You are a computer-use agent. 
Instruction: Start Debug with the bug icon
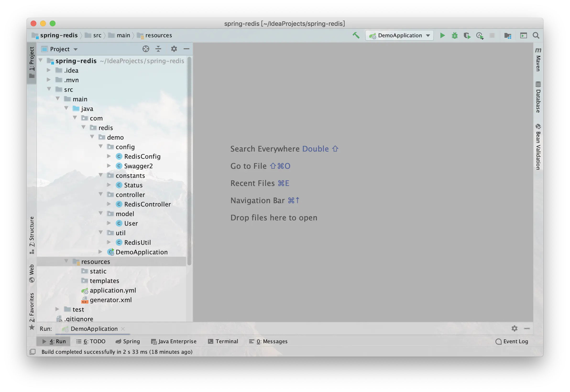455,36
